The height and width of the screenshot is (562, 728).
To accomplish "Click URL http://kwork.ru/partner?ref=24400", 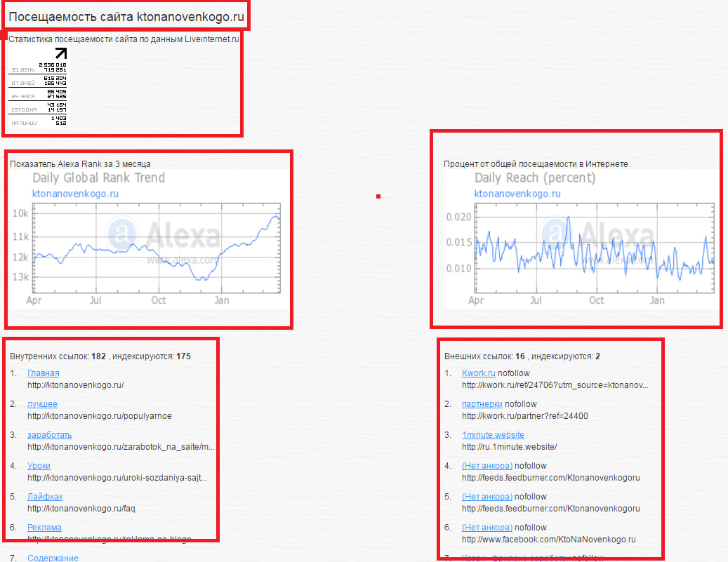I will (524, 416).
